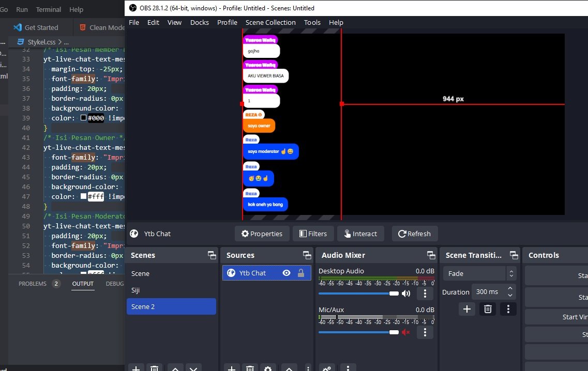Click the Interact button
588x371 pixels.
coord(360,234)
